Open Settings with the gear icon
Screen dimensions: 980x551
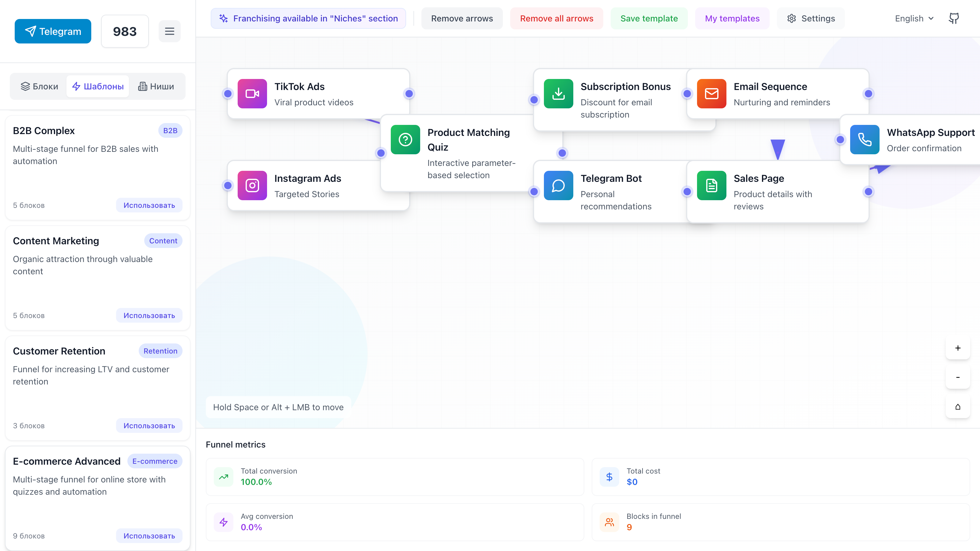click(x=811, y=18)
